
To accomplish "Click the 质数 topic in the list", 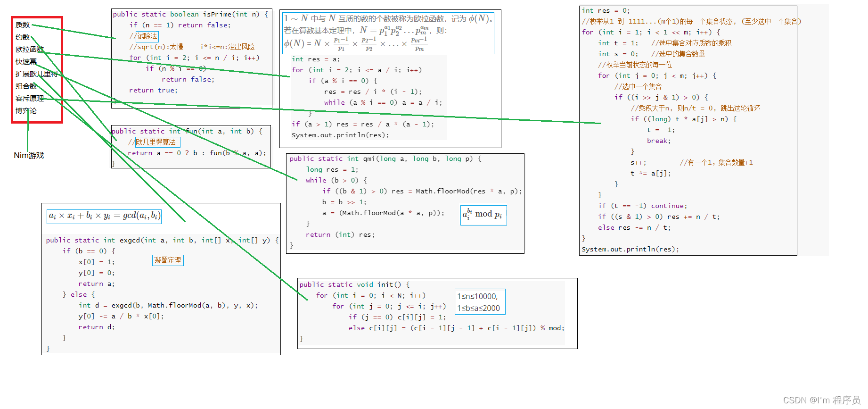I will click(23, 25).
